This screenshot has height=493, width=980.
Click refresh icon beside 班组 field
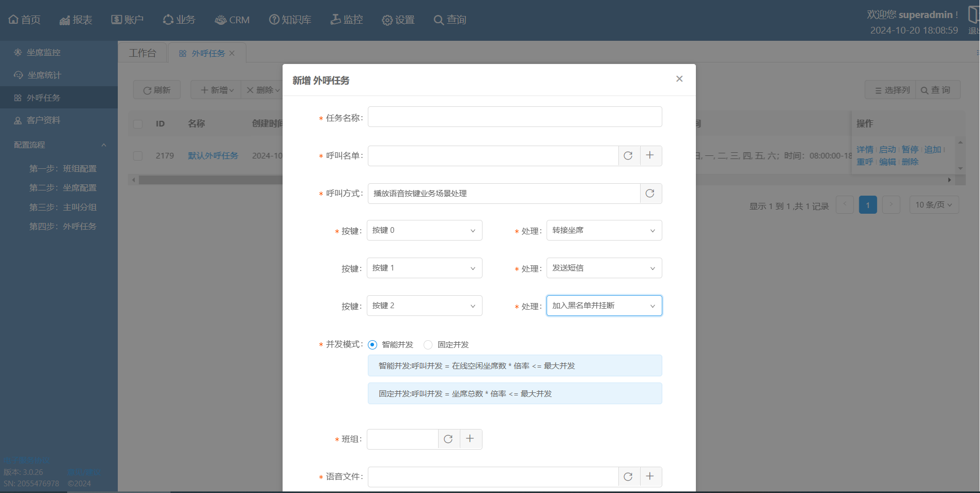[448, 439]
